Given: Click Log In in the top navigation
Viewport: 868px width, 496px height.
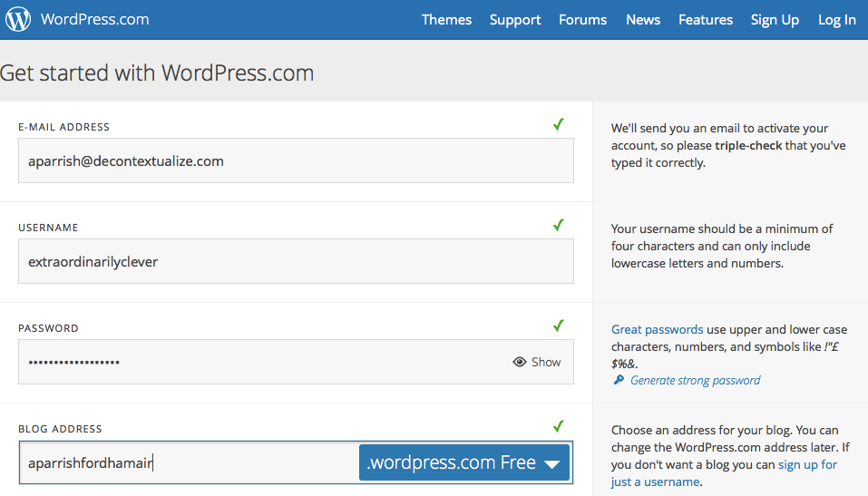Looking at the screenshot, I should coord(837,20).
